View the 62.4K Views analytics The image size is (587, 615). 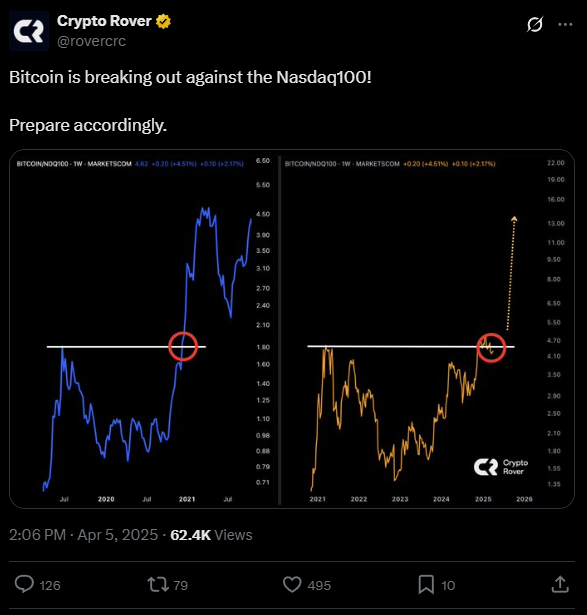[211, 535]
